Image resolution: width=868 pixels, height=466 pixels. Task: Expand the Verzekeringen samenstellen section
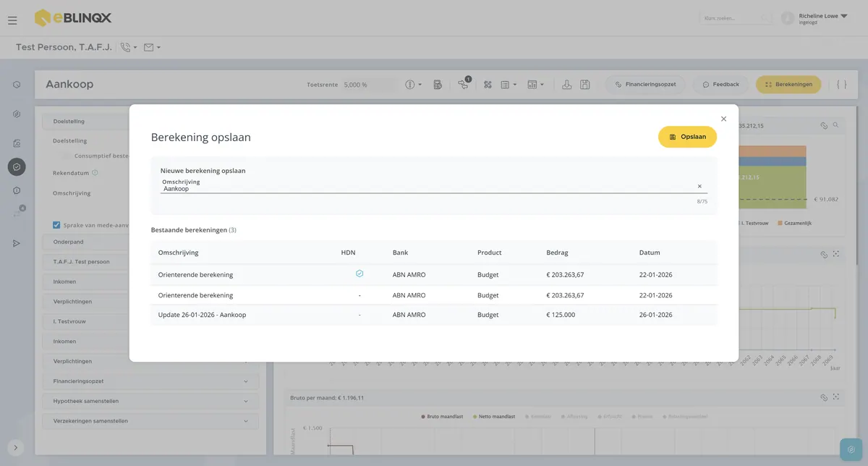coord(150,420)
